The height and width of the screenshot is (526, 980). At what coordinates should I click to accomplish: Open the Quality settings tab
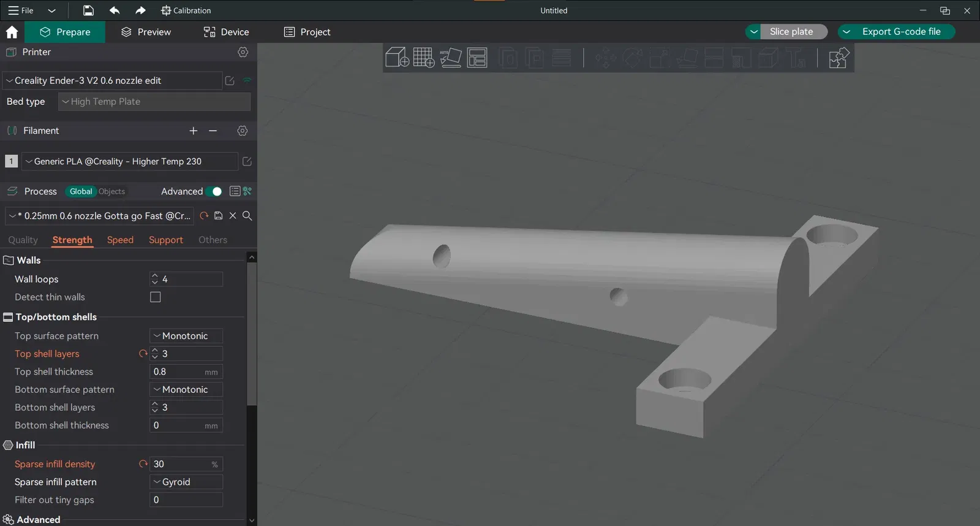(x=23, y=240)
